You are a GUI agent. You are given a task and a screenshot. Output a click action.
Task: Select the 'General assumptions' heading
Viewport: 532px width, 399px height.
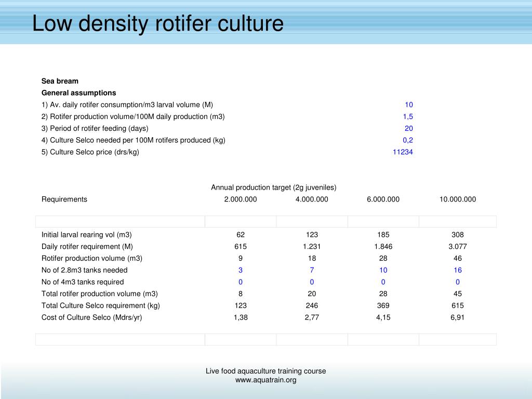point(79,93)
